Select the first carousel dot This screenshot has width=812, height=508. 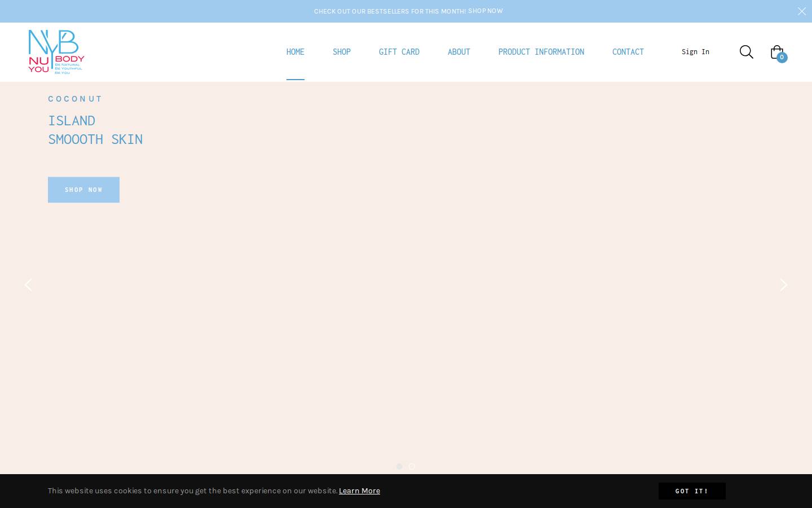(x=399, y=466)
